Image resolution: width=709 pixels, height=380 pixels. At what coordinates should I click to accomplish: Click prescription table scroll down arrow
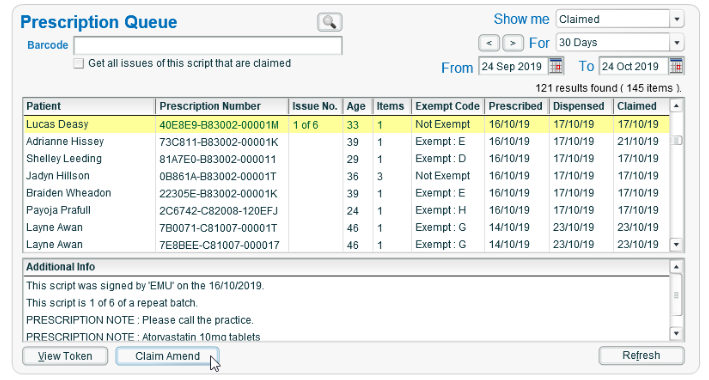click(676, 245)
